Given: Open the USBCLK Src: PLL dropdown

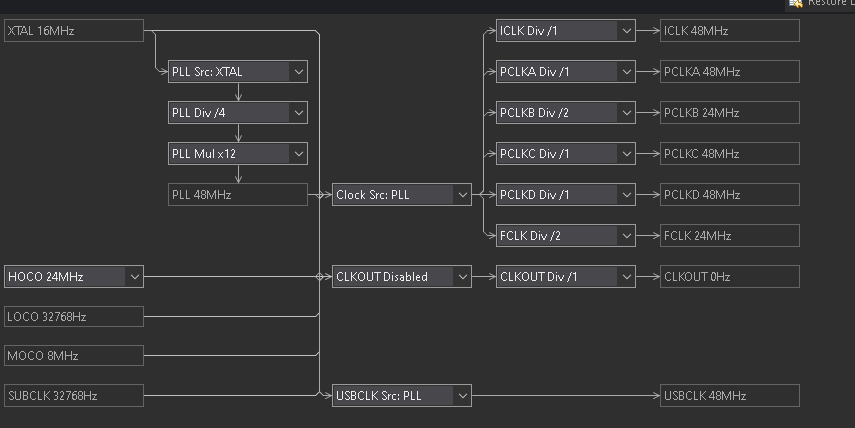Looking at the screenshot, I should (401, 396).
